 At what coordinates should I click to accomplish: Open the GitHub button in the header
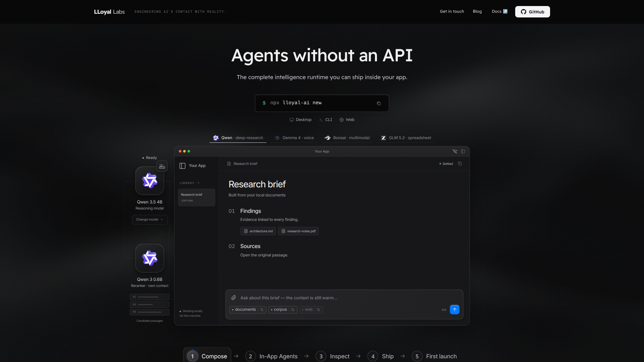[532, 12]
